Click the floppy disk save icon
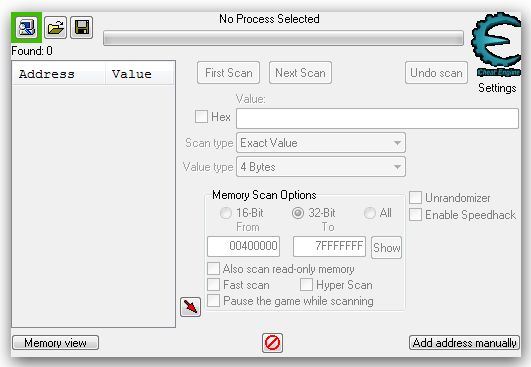This screenshot has height=367, width=531. 82,27
